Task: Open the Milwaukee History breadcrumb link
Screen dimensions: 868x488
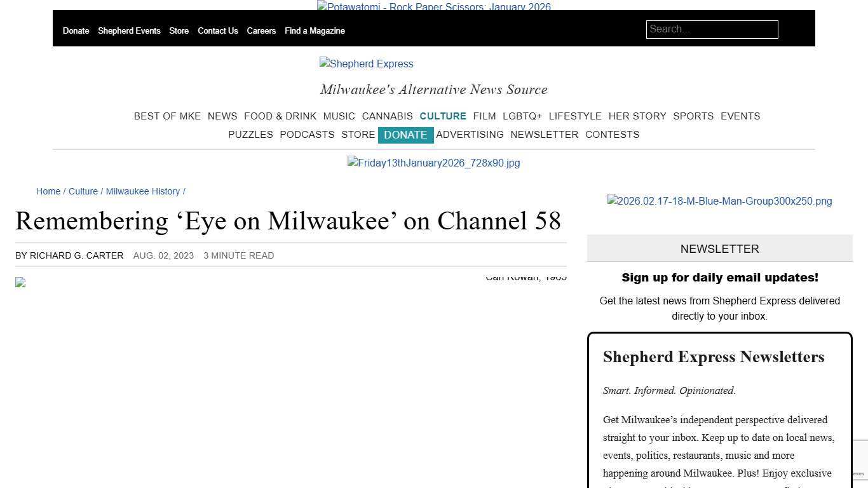Action: pos(142,191)
